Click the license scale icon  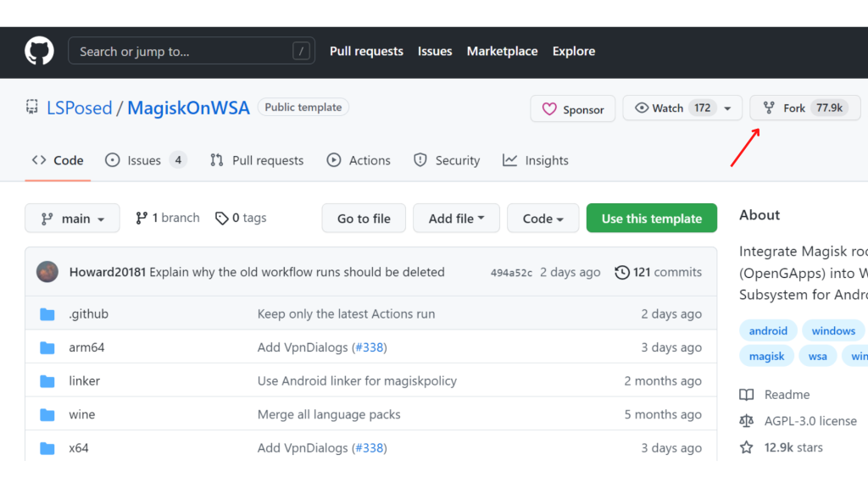coord(747,421)
